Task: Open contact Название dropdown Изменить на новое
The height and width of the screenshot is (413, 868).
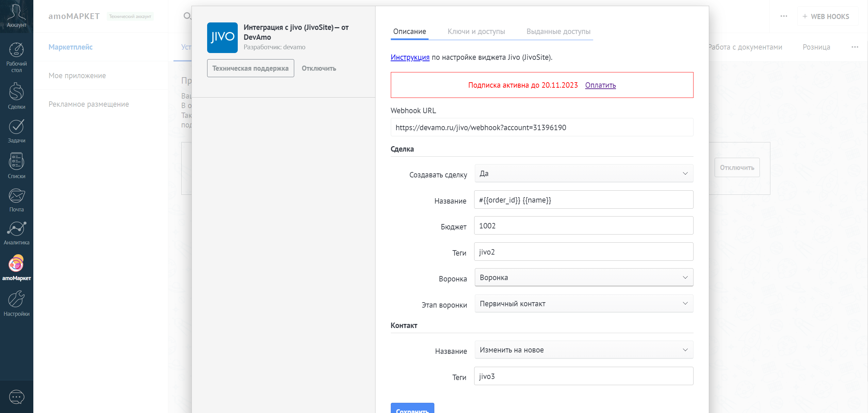Action: [x=584, y=350]
